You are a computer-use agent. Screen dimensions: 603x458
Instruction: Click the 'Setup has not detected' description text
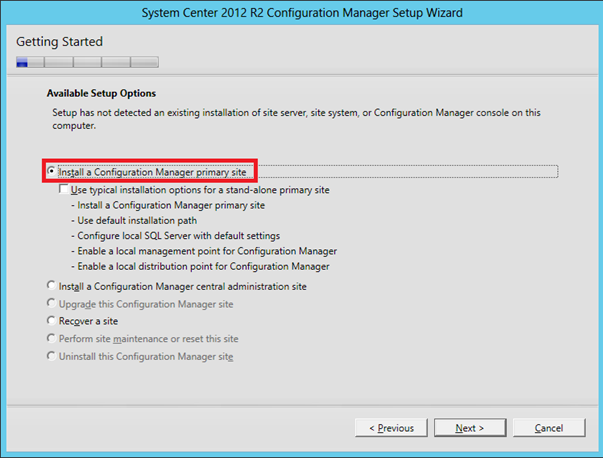click(x=297, y=119)
